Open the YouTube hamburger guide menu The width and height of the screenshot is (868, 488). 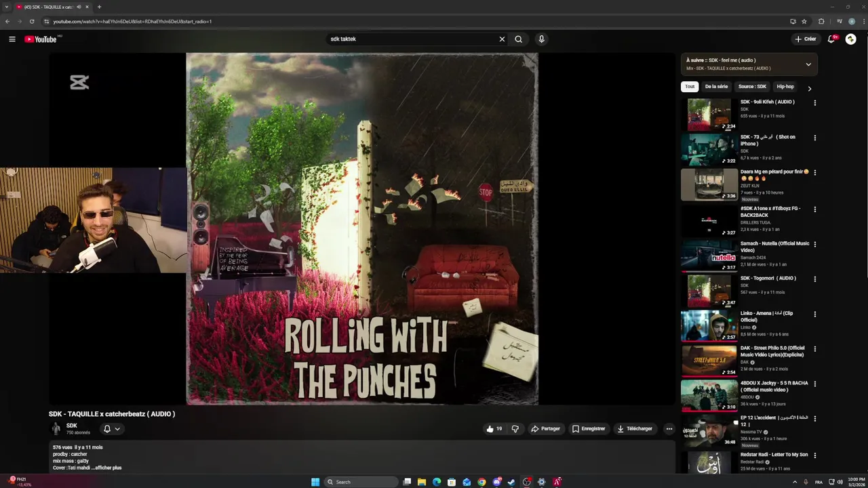[12, 39]
